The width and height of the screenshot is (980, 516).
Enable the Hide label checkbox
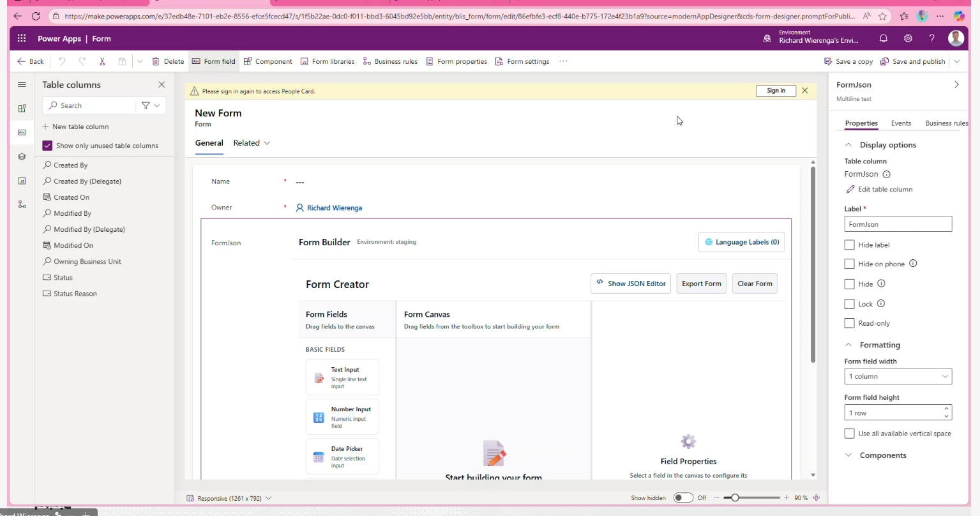click(x=849, y=245)
